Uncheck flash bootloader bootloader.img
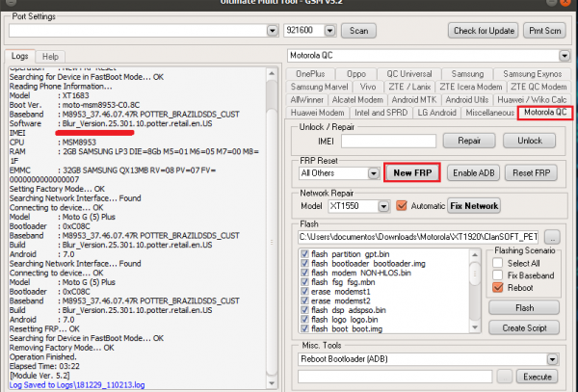This screenshot has width=578, height=392. coord(304,264)
